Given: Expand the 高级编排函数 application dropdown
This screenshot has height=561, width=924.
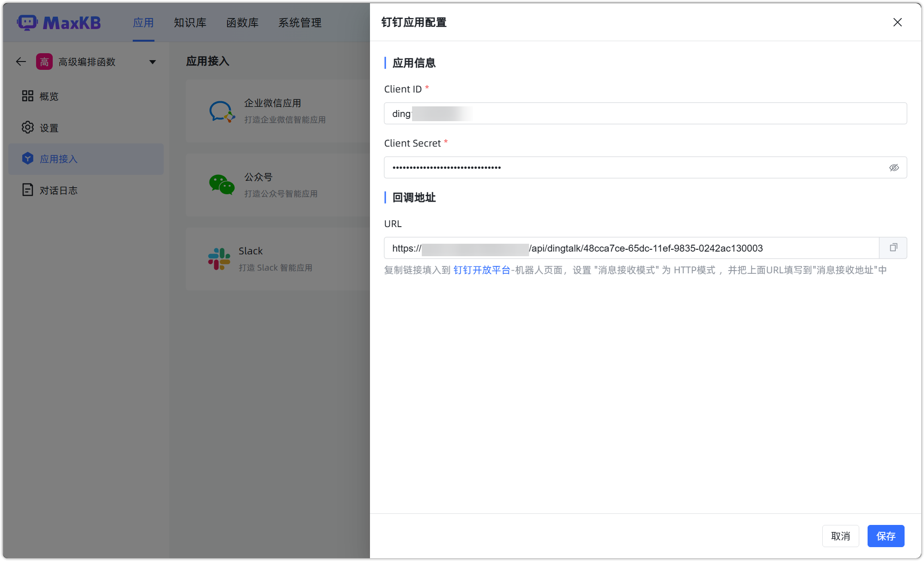Looking at the screenshot, I should click(x=153, y=61).
